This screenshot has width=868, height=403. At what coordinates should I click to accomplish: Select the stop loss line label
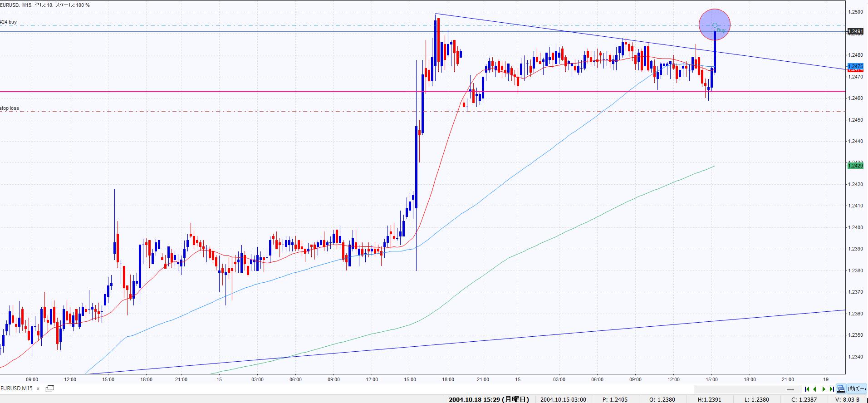pos(10,108)
